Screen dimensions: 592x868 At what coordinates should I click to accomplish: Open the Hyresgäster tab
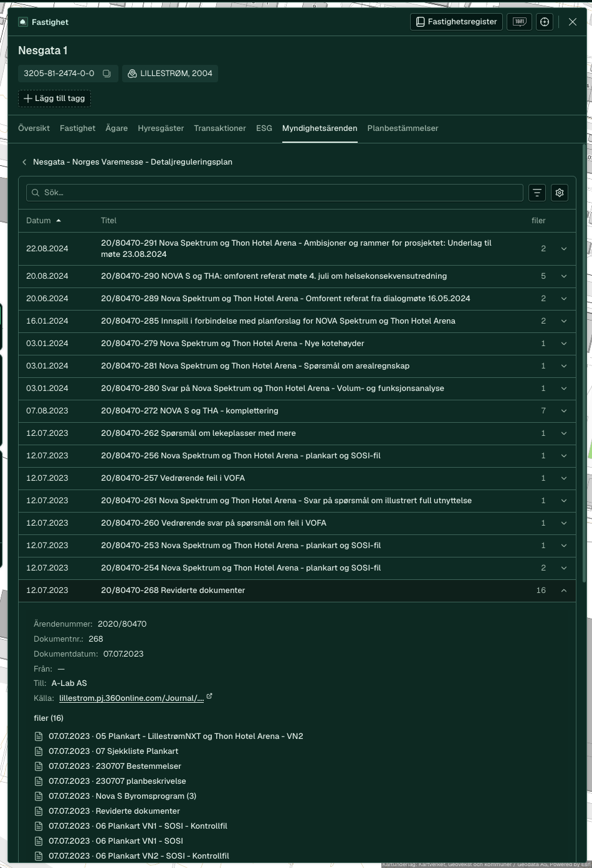161,128
